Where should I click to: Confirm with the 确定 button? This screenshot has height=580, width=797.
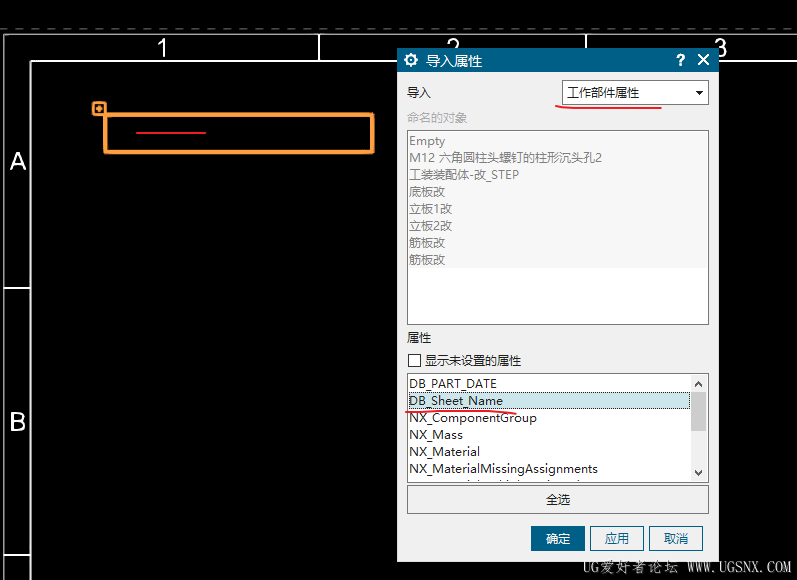[x=558, y=538]
